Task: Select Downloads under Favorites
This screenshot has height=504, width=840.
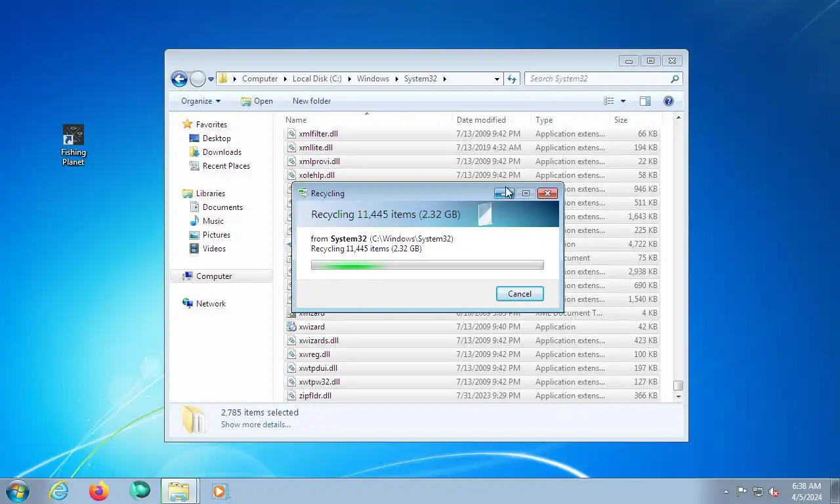Action: pyautogui.click(x=222, y=152)
